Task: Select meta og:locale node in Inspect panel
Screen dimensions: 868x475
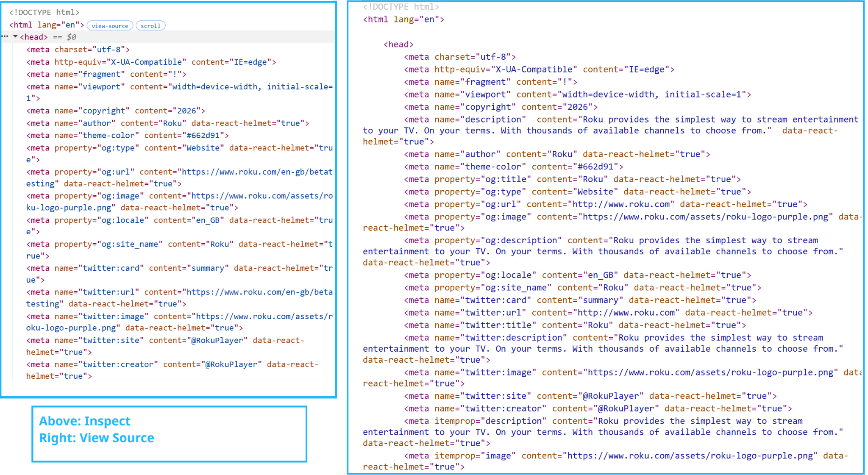Action: click(x=179, y=226)
